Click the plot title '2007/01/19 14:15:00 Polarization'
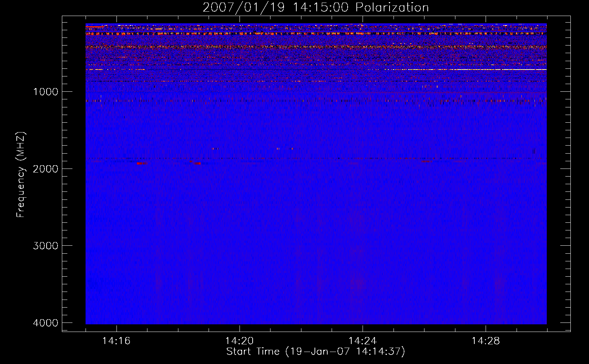Screen dimensions: 589x364 [316, 7]
